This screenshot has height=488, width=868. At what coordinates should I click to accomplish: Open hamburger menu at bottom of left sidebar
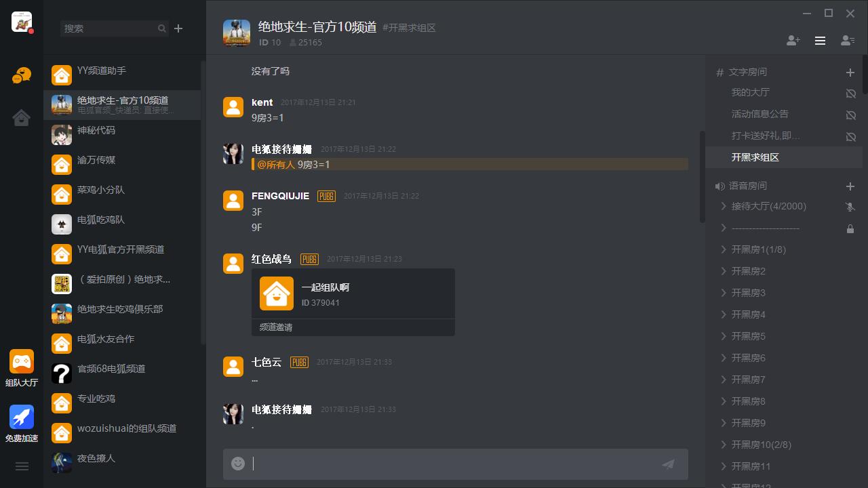tap(22, 466)
